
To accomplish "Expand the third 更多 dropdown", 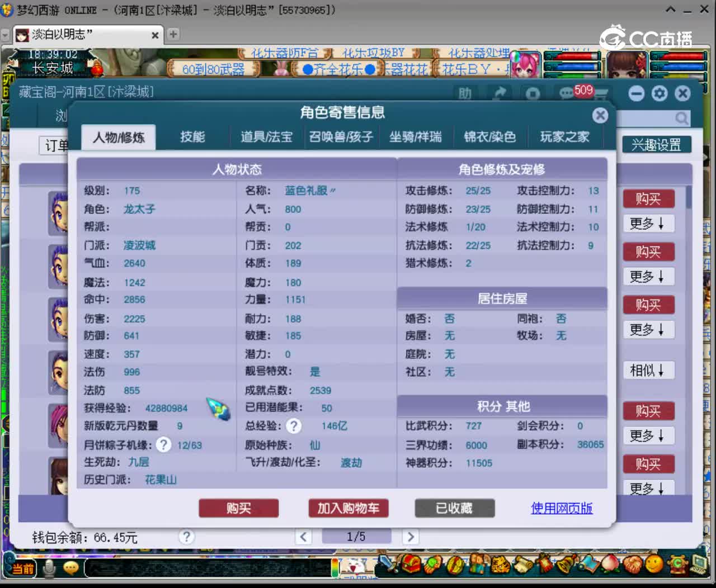I will tap(648, 329).
